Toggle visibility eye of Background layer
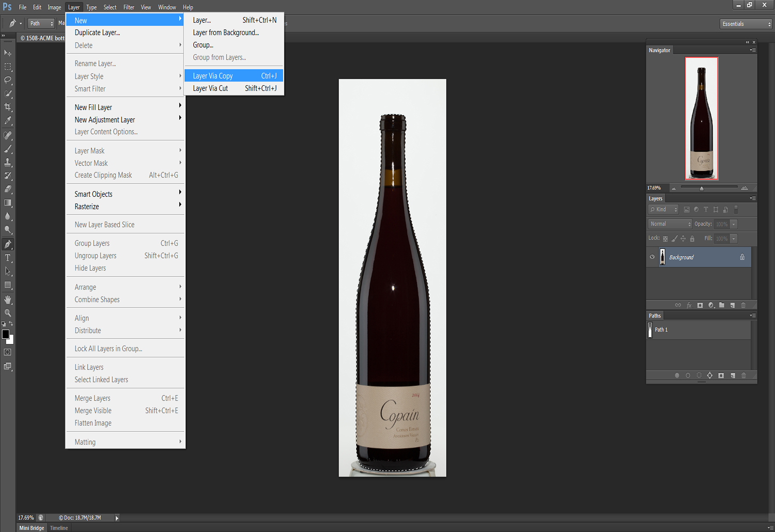The width and height of the screenshot is (775, 532). click(652, 257)
